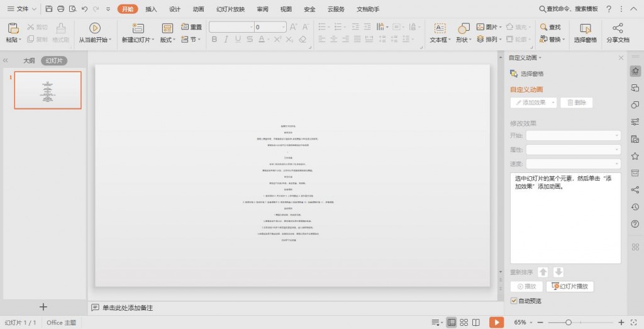The width and height of the screenshot is (644, 329).
Task: Open the Animation (动画) tab
Action: coord(198,9)
